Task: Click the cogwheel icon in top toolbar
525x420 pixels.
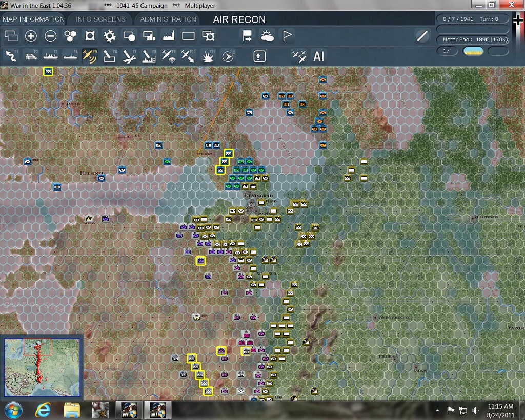Action: [x=110, y=36]
